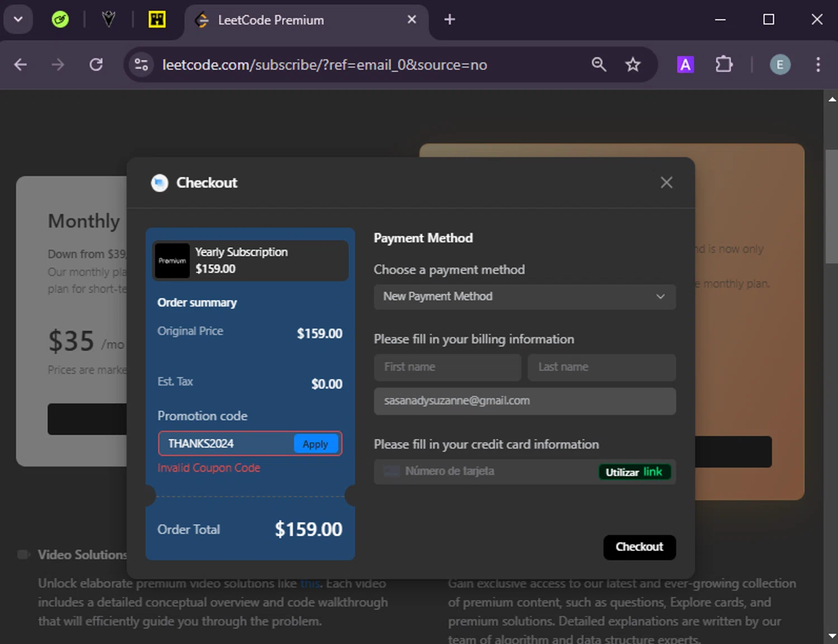Switch to the dark V-shaped logo pinned tab

coord(108,20)
